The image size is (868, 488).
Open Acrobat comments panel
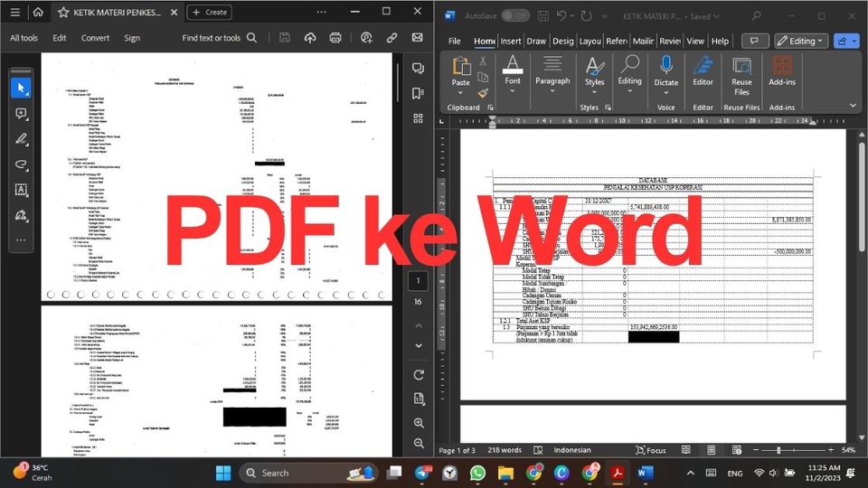(418, 68)
